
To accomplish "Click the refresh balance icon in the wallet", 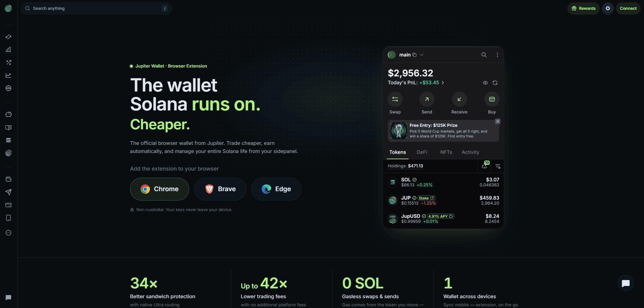I will coord(495,83).
